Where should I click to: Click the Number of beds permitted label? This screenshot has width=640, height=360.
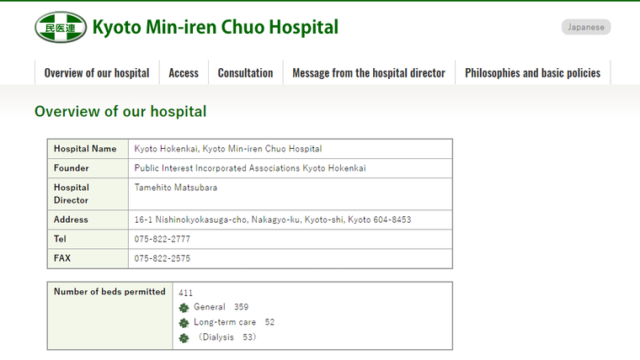(x=109, y=291)
